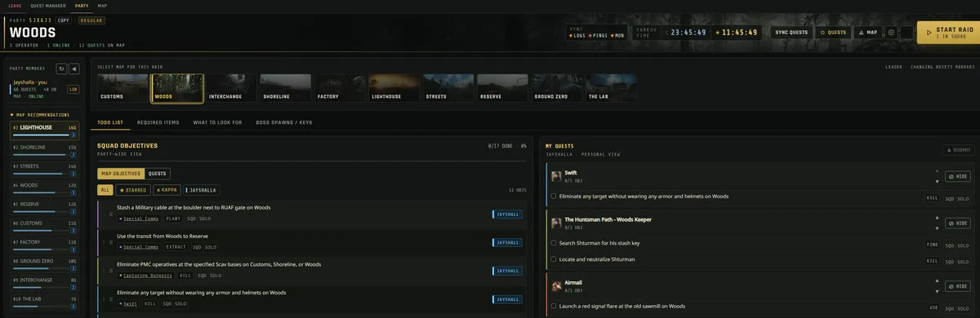Move Huntsman Path quest up
Image resolution: width=980 pixels, height=318 pixels.
(x=938, y=219)
